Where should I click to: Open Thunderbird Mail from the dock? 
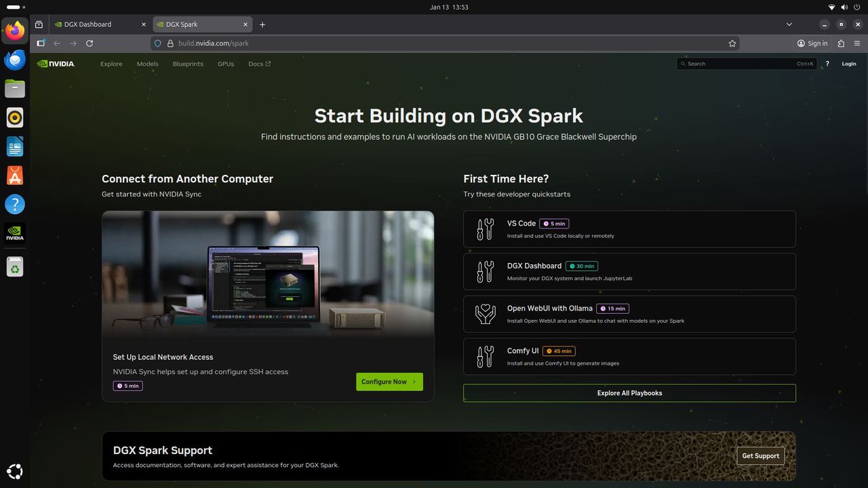[x=15, y=60]
